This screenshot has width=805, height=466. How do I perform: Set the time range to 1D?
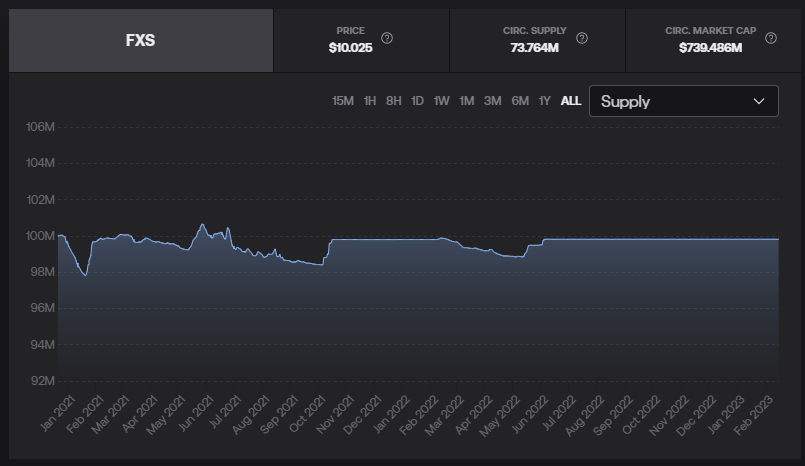[x=417, y=101]
